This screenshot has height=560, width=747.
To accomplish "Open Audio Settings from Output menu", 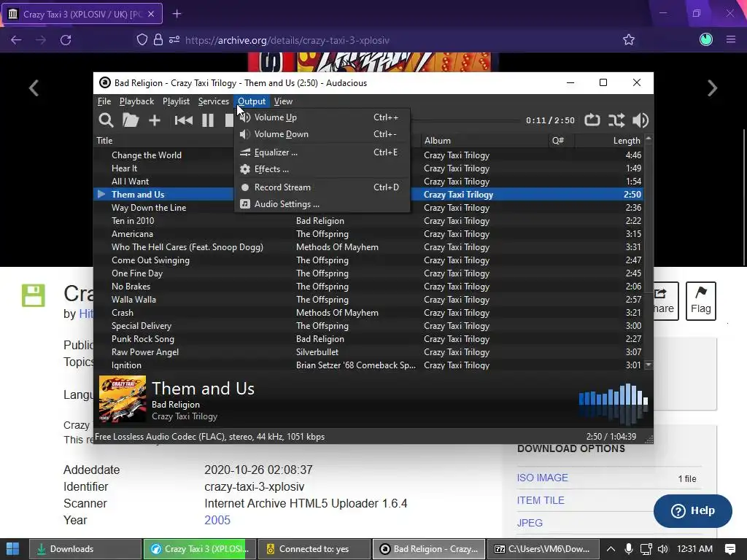I will [322, 204].
